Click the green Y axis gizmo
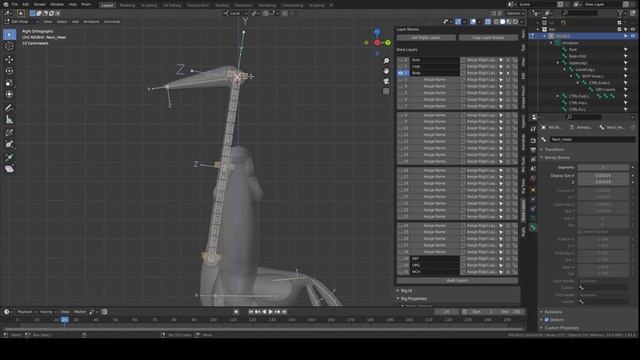 click(388, 42)
